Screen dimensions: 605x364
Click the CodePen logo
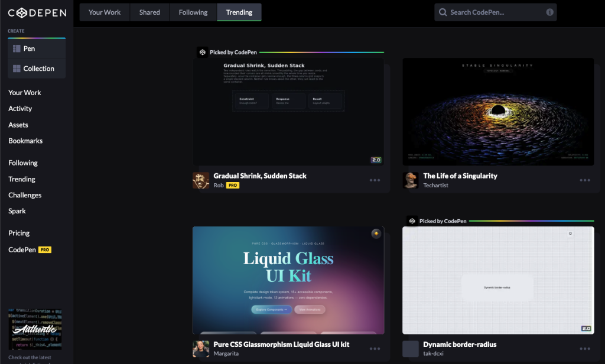point(37,13)
